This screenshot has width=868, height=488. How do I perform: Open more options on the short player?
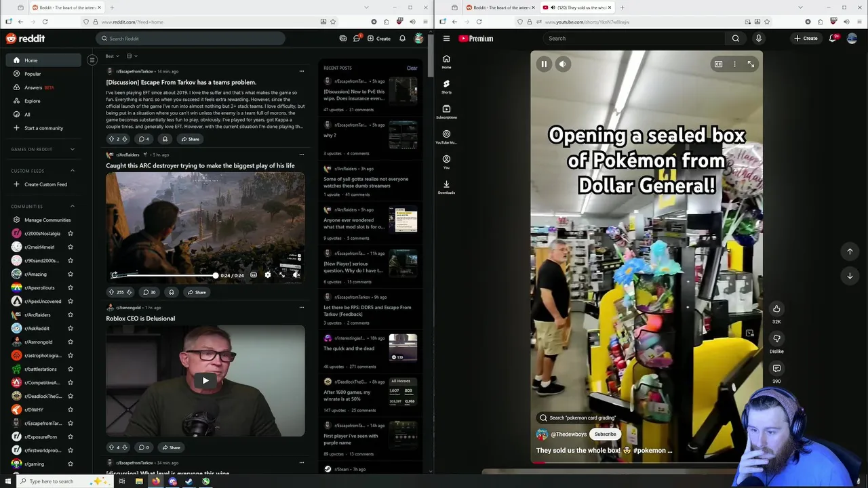pos(734,64)
